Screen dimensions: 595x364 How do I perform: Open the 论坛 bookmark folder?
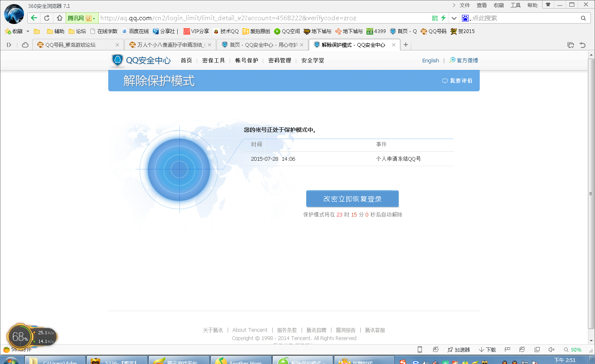(x=77, y=31)
